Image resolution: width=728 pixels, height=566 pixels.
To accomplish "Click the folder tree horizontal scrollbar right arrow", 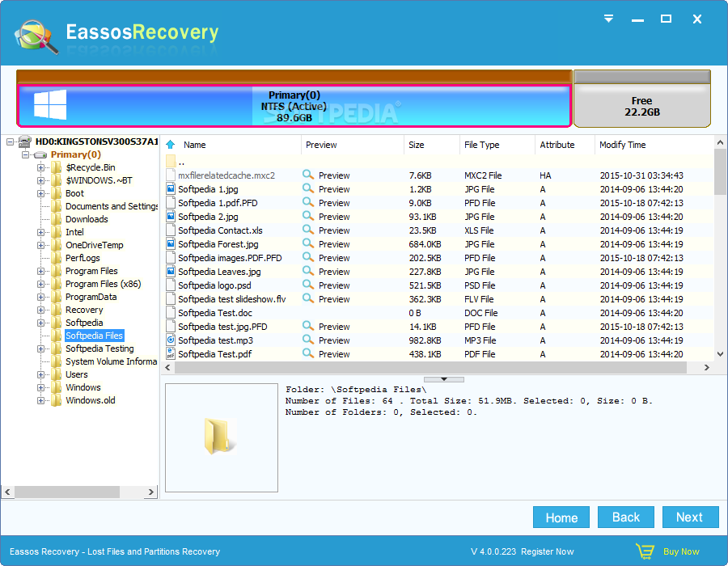I will (x=151, y=492).
